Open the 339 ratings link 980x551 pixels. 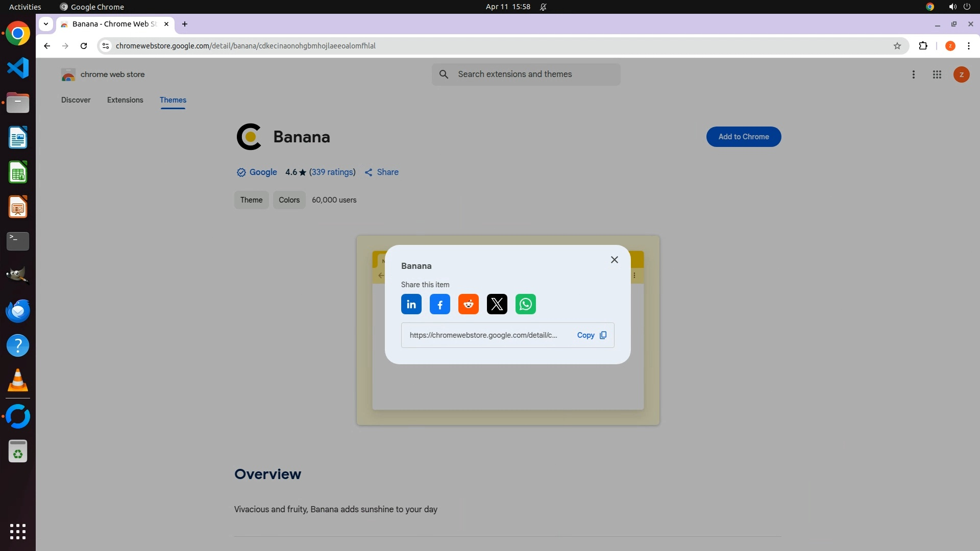pos(332,172)
